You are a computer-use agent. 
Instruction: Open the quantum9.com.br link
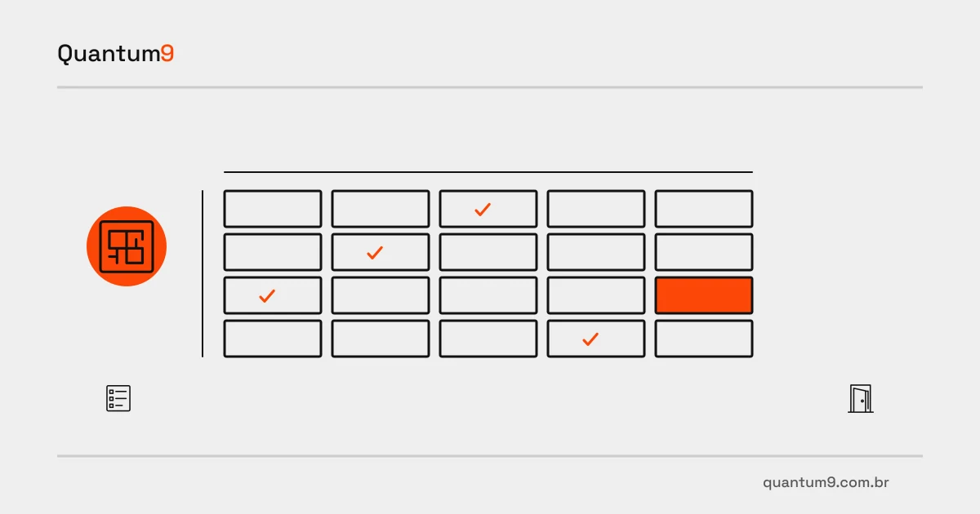tap(826, 482)
